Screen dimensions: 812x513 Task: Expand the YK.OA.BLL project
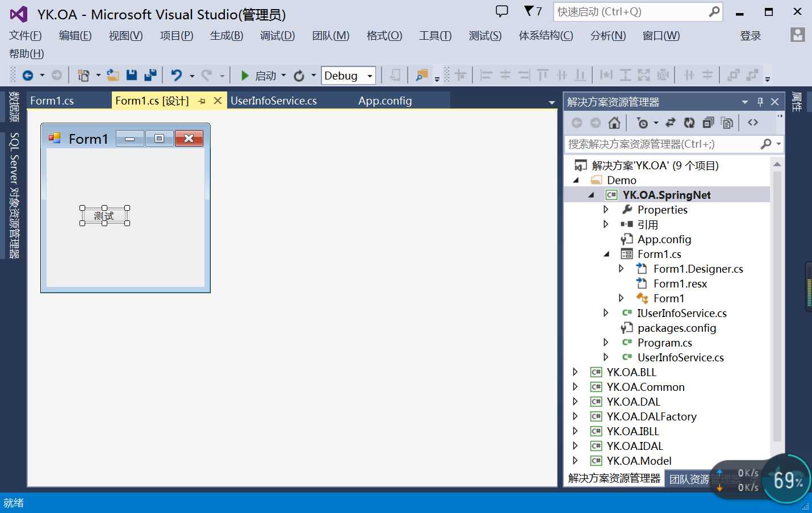coord(575,372)
